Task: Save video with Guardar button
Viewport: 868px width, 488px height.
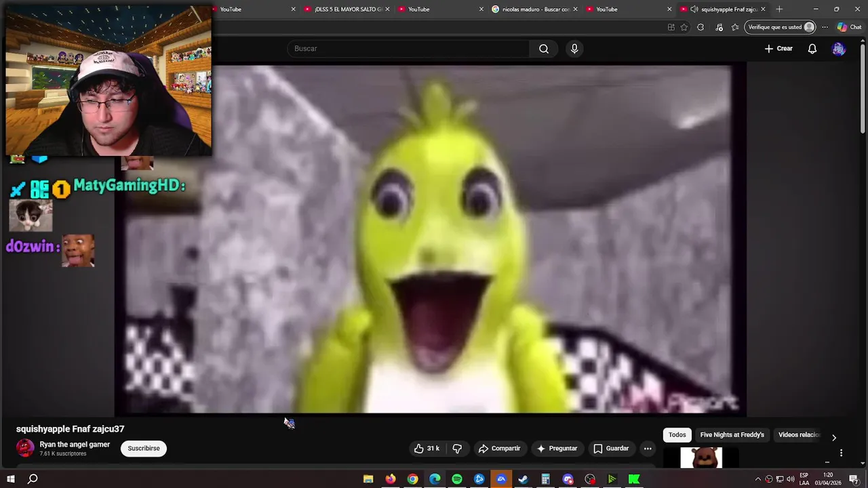Action: pos(612,448)
